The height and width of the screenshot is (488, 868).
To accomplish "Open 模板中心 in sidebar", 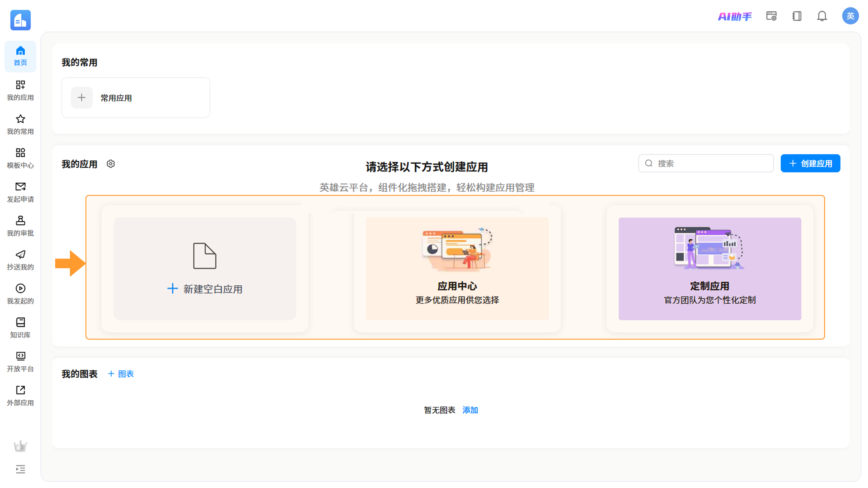I will 20,158.
